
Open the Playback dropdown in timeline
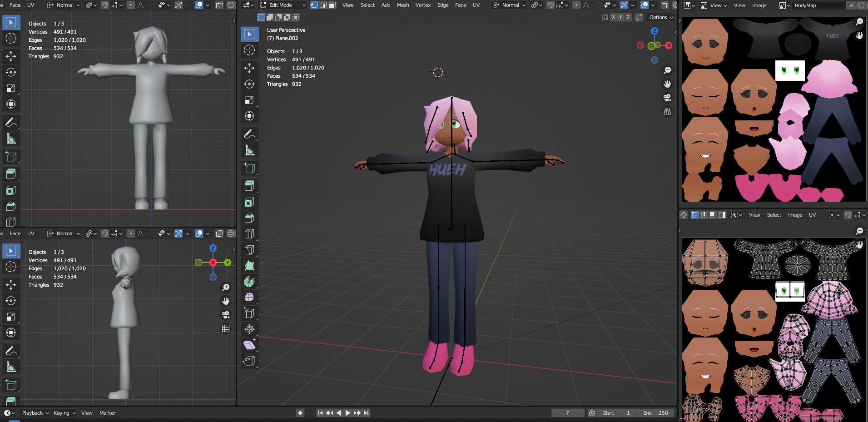(35, 413)
